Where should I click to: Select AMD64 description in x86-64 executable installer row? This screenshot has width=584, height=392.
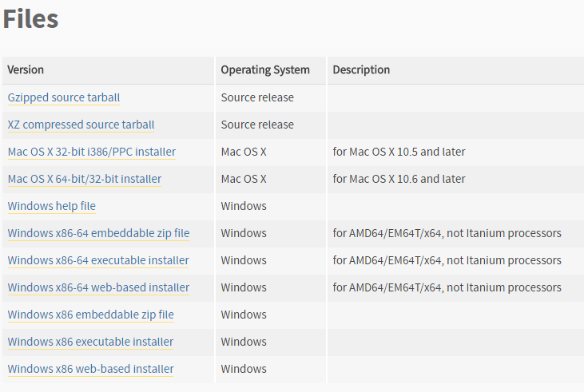pyautogui.click(x=447, y=260)
